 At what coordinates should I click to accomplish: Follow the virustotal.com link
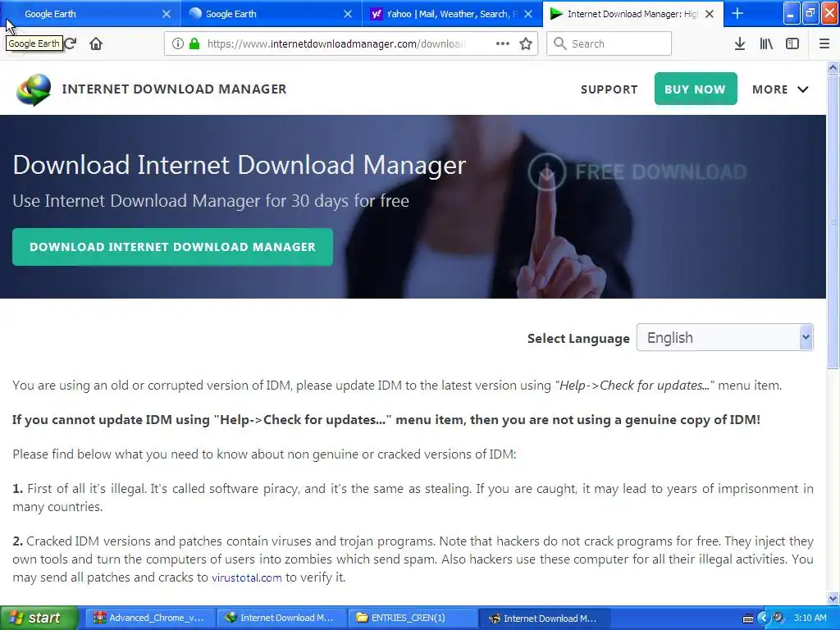tap(246, 577)
